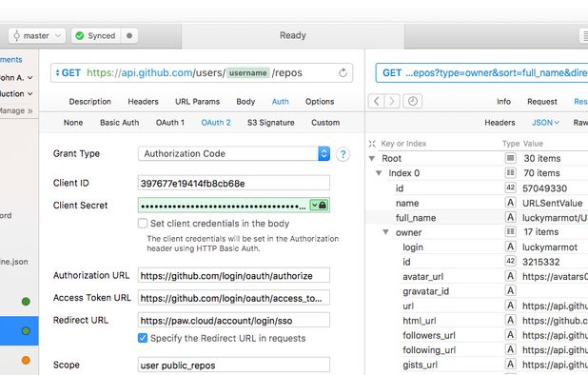Image resolution: width=588 pixels, height=375 pixels.
Task: Open the Grant Type dropdown
Action: (234, 154)
